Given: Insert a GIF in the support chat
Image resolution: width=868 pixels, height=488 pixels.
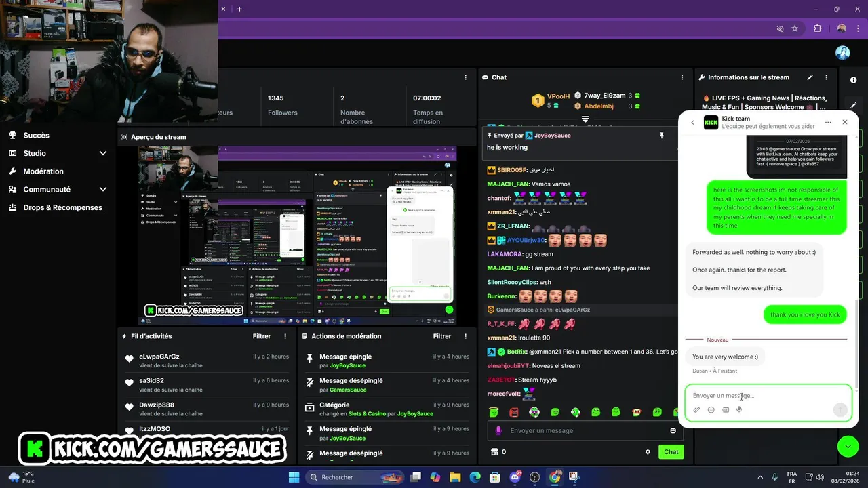Looking at the screenshot, I should (x=726, y=409).
